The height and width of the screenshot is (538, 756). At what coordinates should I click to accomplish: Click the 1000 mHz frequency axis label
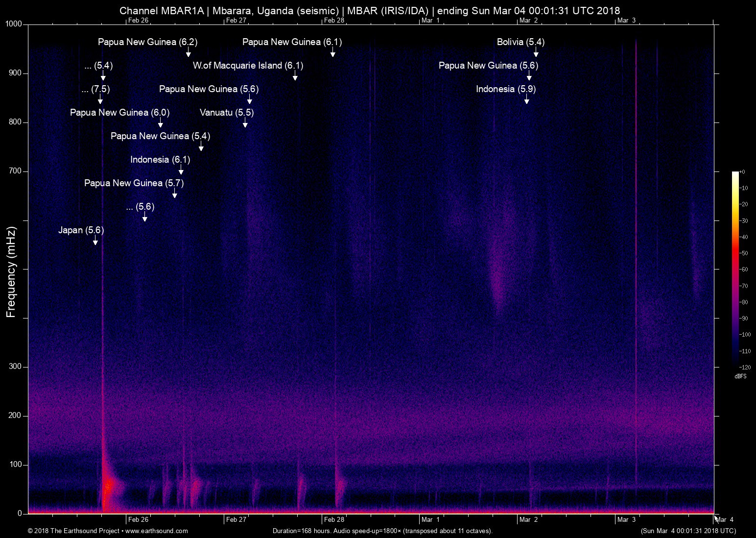tap(14, 24)
